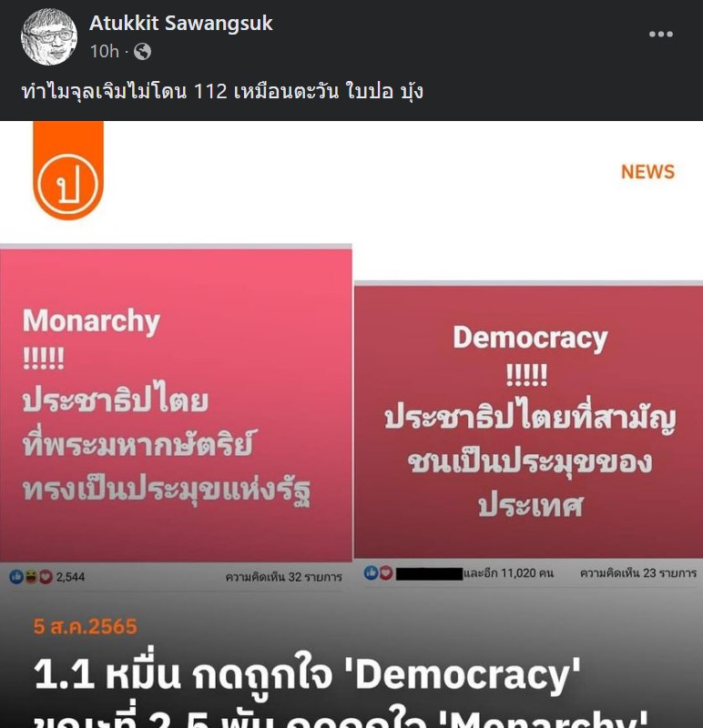Click the orange NEWS label
This screenshot has width=703, height=728.
[647, 172]
